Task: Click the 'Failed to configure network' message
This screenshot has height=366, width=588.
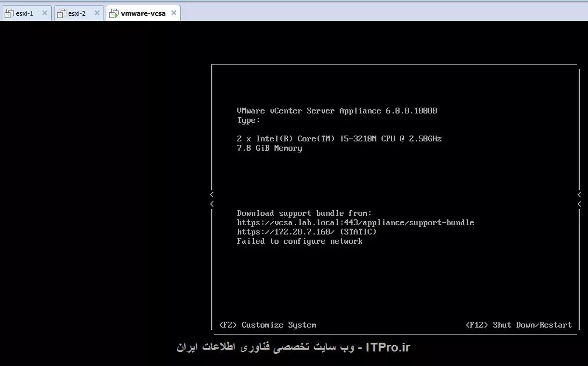Action: pyautogui.click(x=300, y=241)
